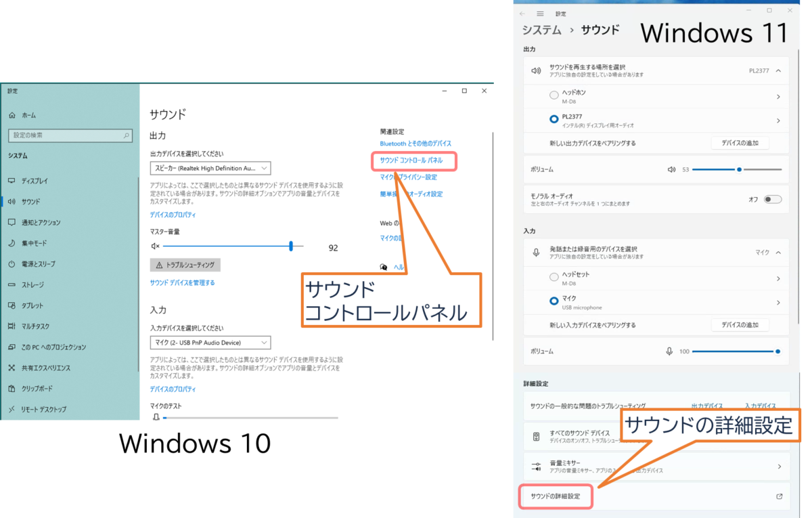Collapse input device list chevron beside マイク
Image resolution: width=812 pixels, height=518 pixels.
coord(779,252)
